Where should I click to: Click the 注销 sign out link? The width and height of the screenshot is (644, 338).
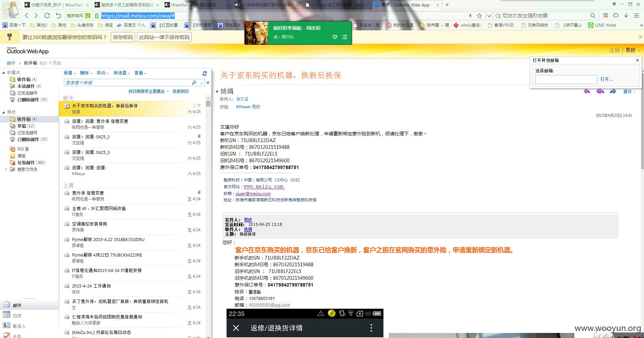click(x=614, y=50)
